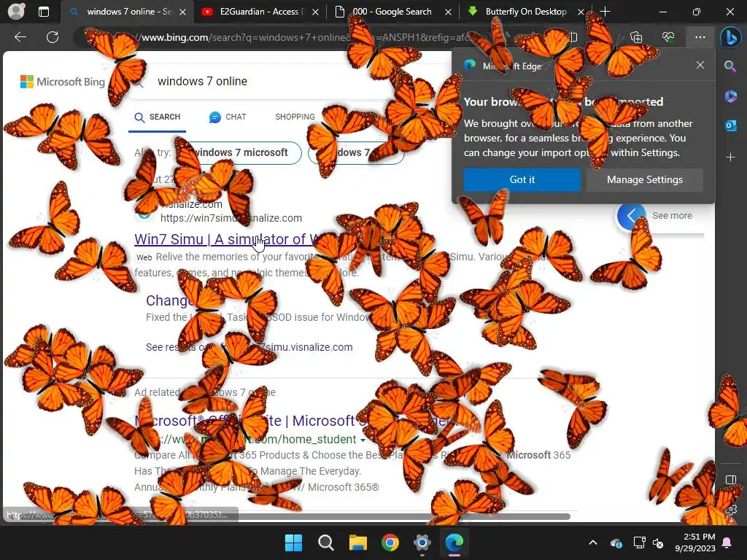747x560 pixels.
Task: Click the split screen toolbar icon
Action: tap(573, 37)
